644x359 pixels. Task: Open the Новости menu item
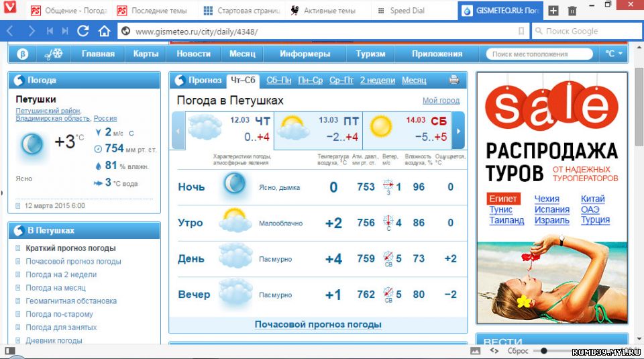[194, 54]
